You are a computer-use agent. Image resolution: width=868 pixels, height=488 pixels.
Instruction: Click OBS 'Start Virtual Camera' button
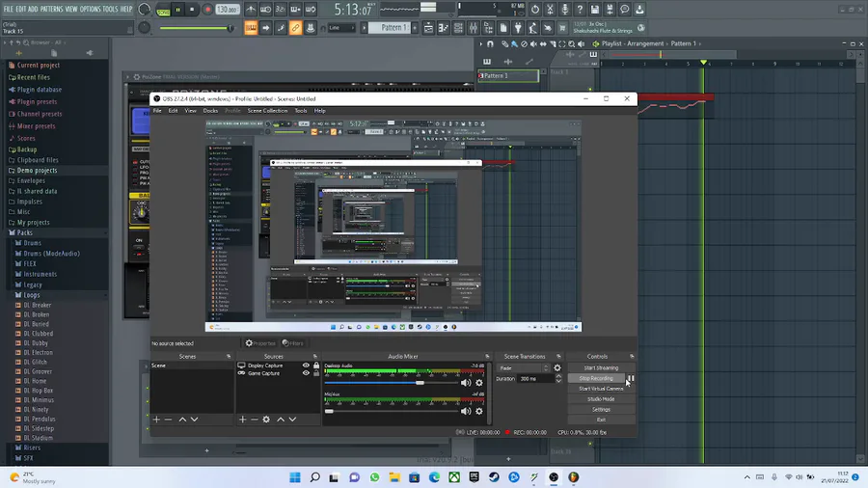coord(601,389)
